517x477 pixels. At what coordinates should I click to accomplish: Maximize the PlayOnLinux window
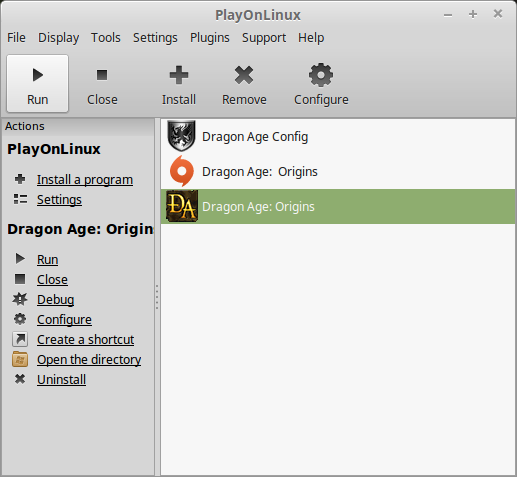(x=473, y=14)
